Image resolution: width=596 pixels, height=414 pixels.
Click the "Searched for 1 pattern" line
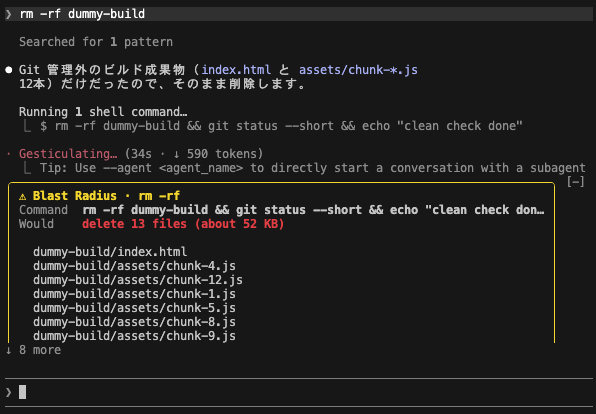(x=96, y=42)
